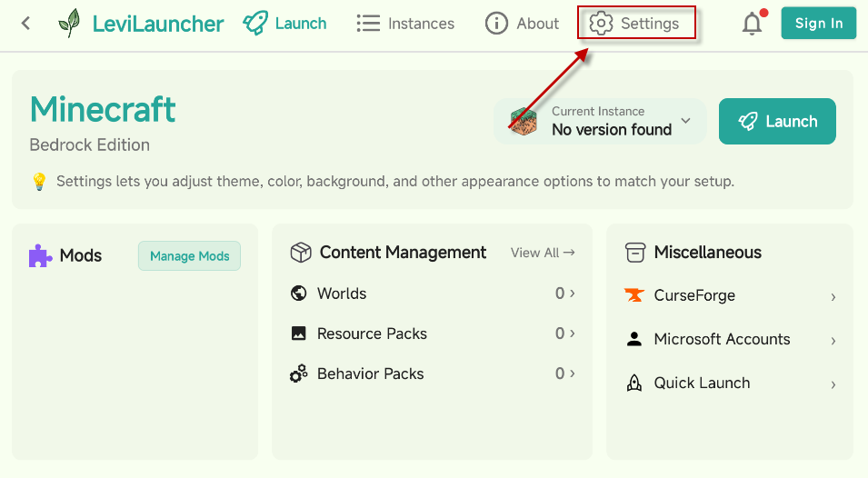Image resolution: width=868 pixels, height=478 pixels.
Task: Click the Resource Packs label
Action: tap(372, 334)
